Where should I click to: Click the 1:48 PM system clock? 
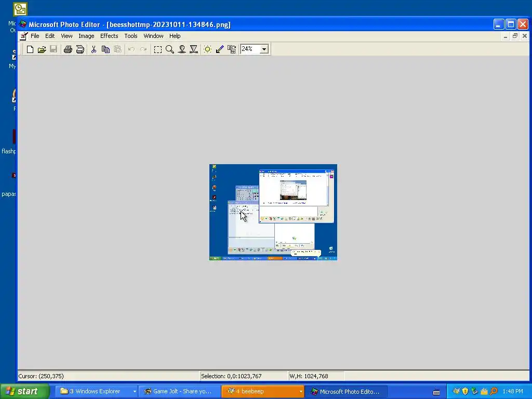(x=513, y=391)
